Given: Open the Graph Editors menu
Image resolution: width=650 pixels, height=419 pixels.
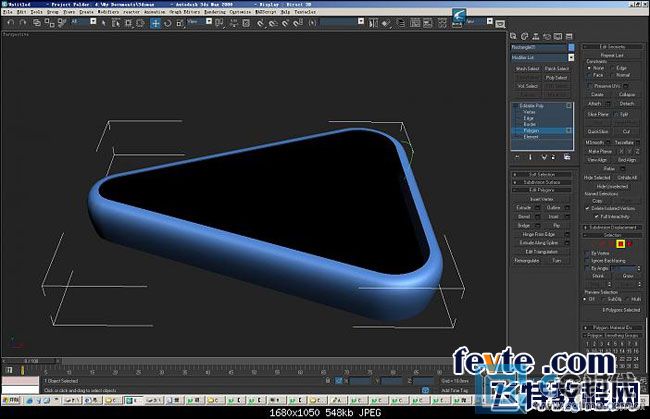Looking at the screenshot, I should click(x=184, y=12).
